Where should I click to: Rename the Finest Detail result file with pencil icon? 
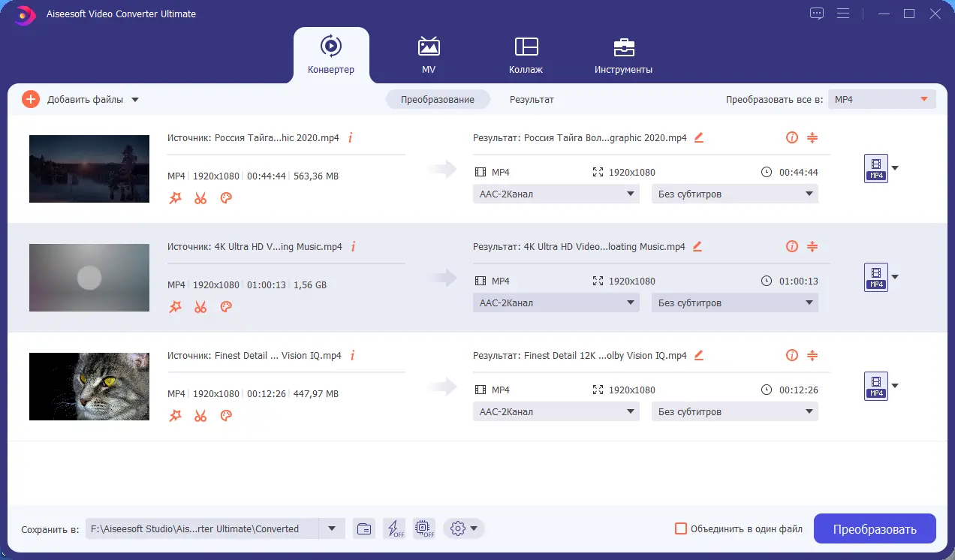(699, 355)
